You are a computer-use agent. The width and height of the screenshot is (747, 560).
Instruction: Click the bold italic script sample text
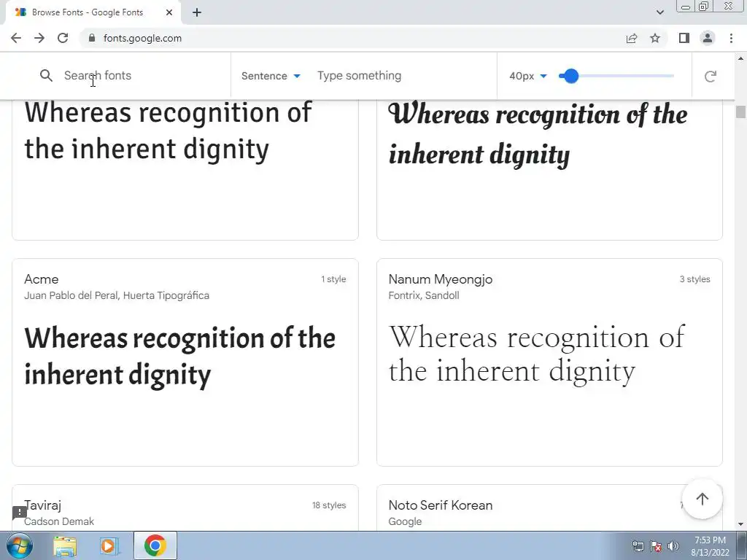538,134
